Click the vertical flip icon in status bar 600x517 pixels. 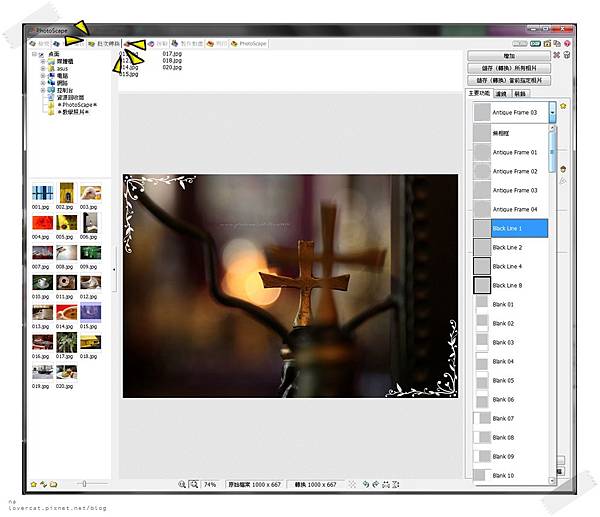[396, 484]
